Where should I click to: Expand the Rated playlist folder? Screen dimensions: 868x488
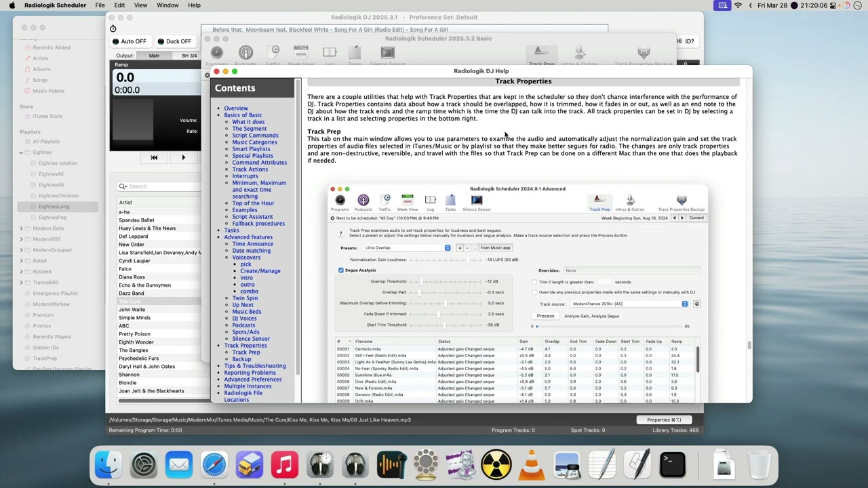[21, 261]
